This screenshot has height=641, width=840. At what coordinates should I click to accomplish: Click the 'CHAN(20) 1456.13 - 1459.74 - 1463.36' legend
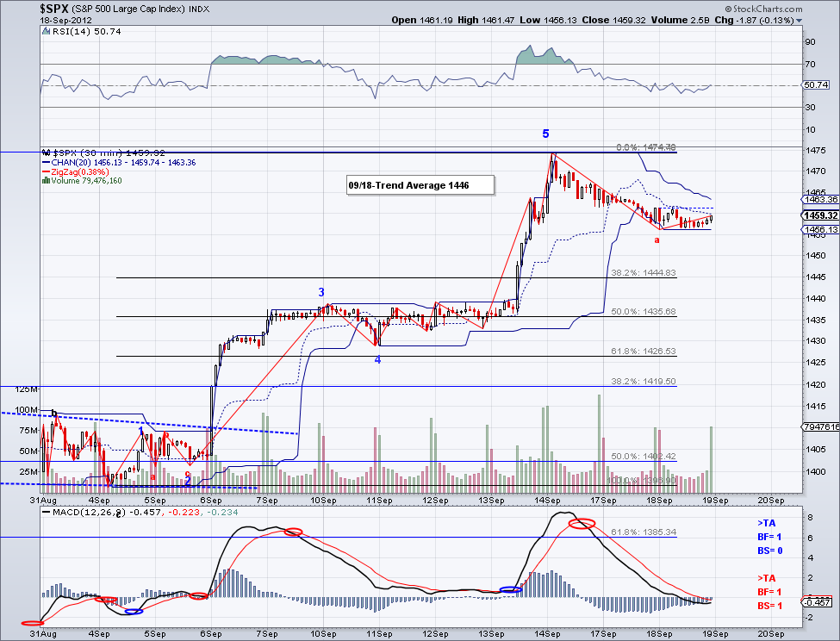point(123,163)
